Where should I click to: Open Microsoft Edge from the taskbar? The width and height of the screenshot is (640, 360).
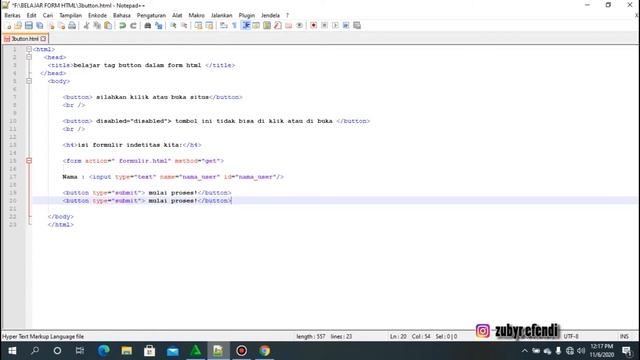pos(104,351)
